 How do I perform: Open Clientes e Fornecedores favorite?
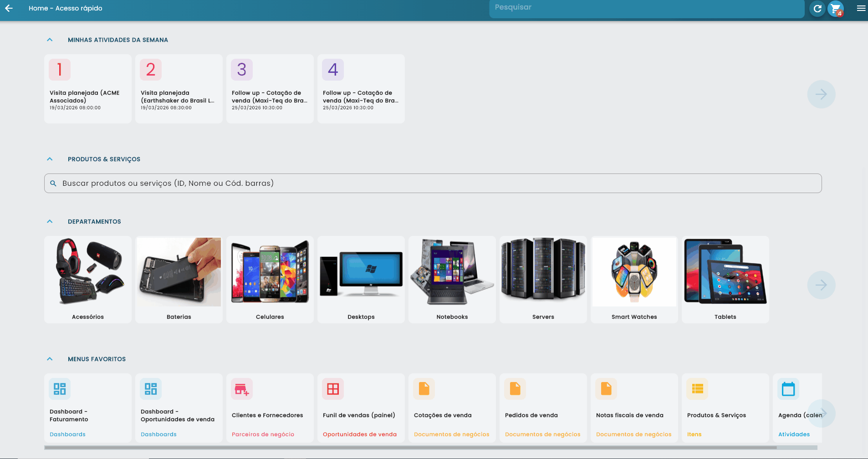[x=270, y=408]
